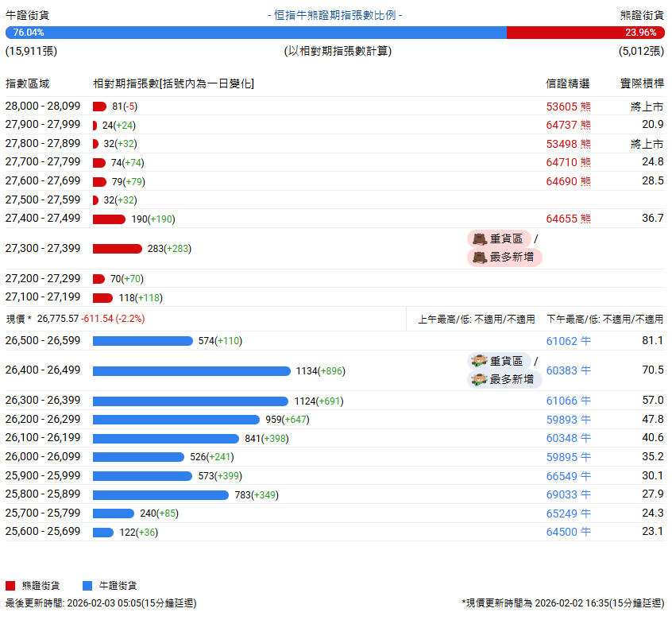Screen dimensions: 672x620
Task: Open bull warrant 60348 link
Action: pos(568,438)
